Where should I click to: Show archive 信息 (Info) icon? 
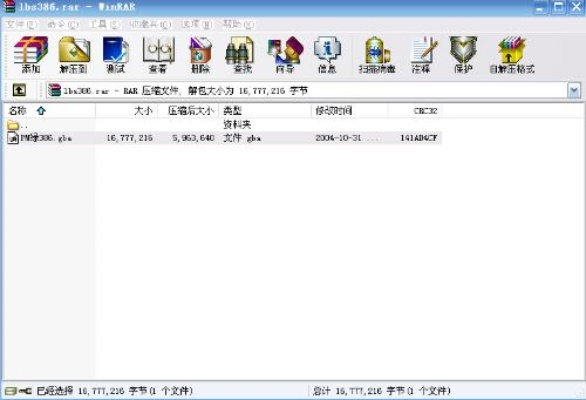pyautogui.click(x=327, y=55)
